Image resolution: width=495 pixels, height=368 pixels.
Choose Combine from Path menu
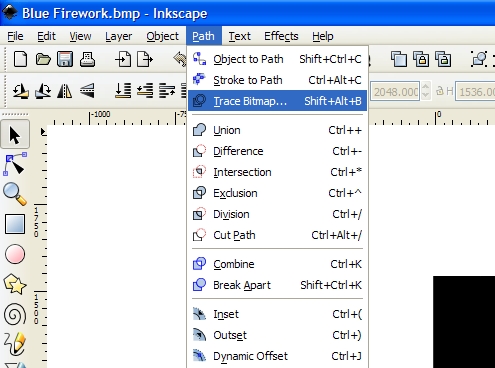pos(277,264)
